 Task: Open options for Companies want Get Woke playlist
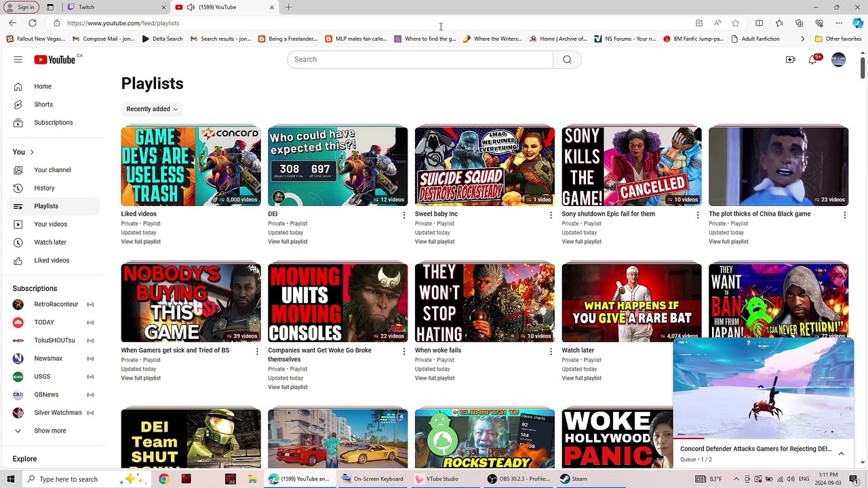pyautogui.click(x=404, y=351)
